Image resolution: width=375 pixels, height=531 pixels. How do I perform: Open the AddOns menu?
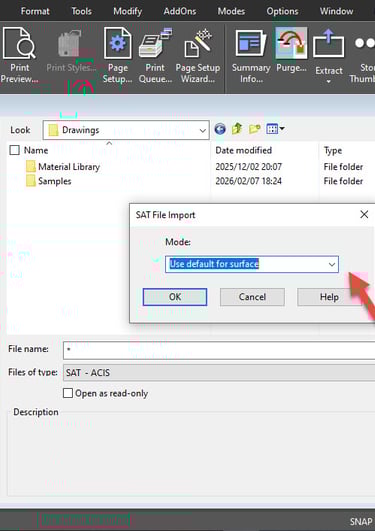[x=180, y=11]
